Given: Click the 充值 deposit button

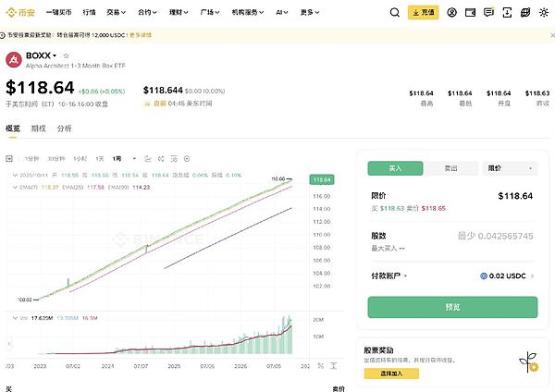Looking at the screenshot, I should click(424, 13).
